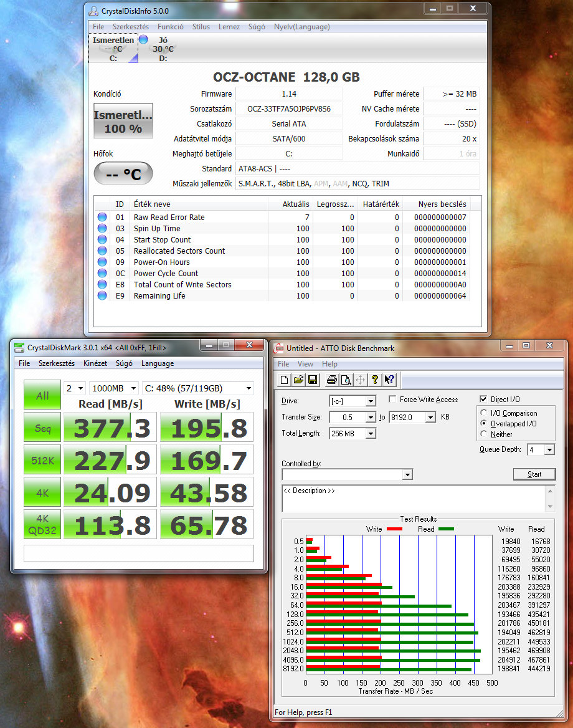Click the Seq test button
Image resolution: width=573 pixels, height=728 pixels.
(x=42, y=428)
